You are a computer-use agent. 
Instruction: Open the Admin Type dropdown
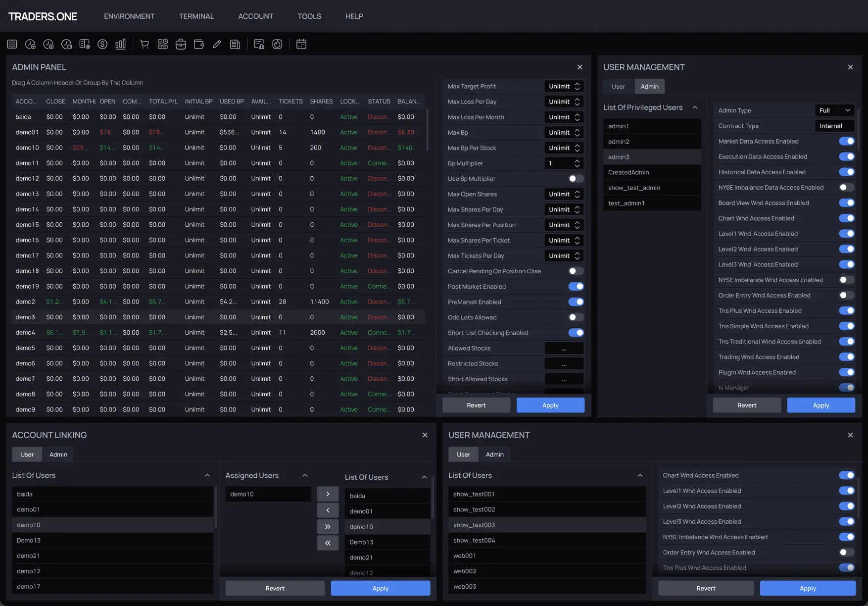834,110
